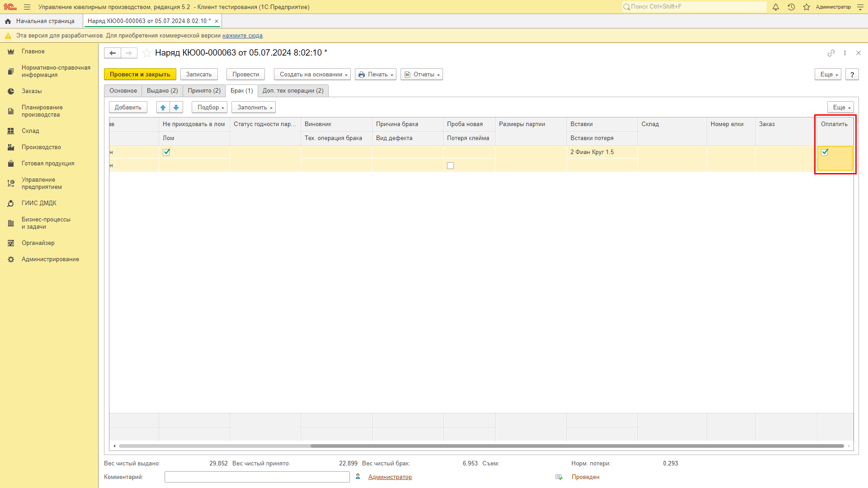868x488 pixels.
Task: Switch to Доп. тех операции (2) tab
Action: (293, 91)
